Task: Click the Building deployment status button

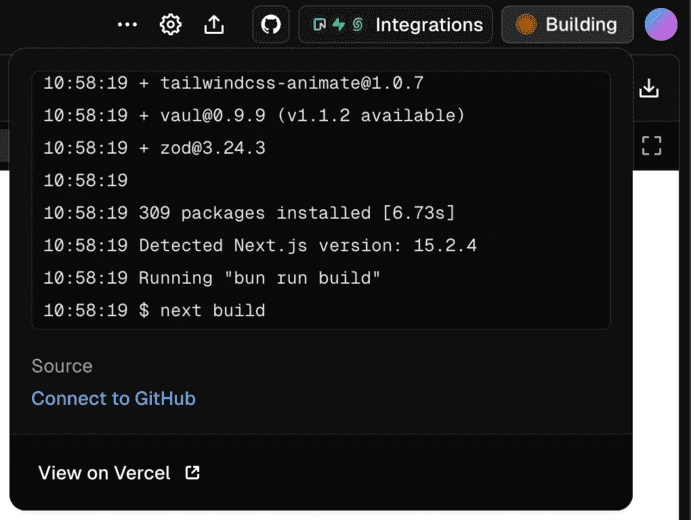Action: pos(568,25)
